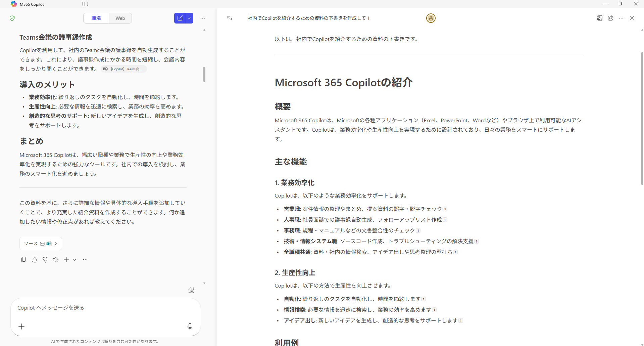Click the chat panel scroll up arrow

point(204,30)
